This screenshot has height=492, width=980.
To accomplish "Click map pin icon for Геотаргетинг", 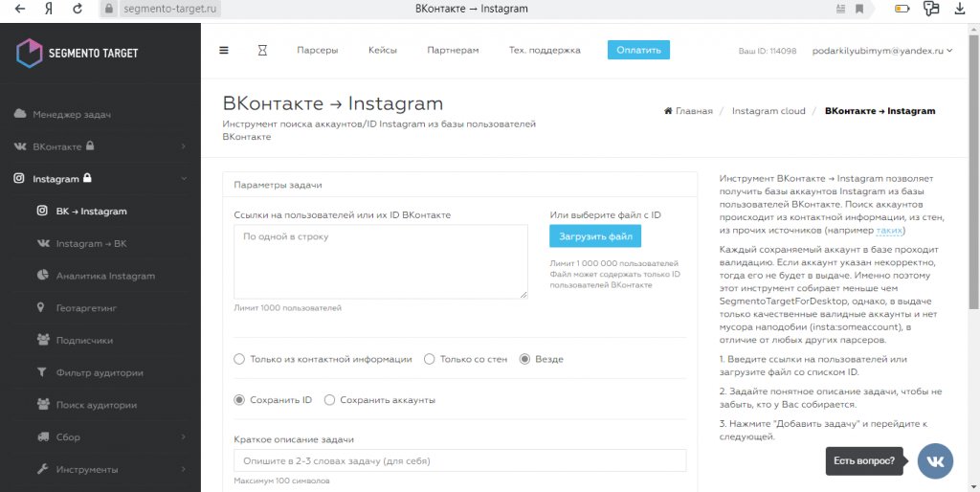I will point(41,307).
